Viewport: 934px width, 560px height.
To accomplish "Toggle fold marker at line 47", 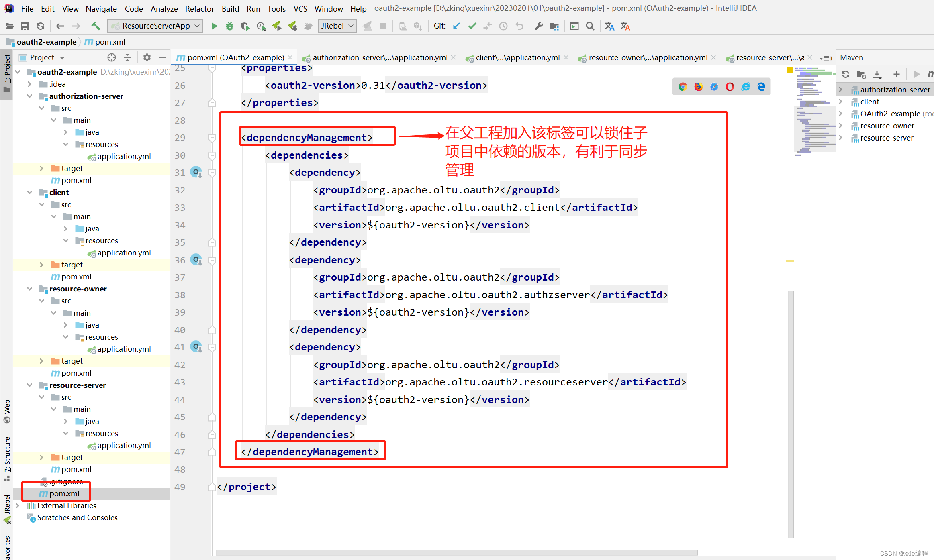I will pos(213,452).
